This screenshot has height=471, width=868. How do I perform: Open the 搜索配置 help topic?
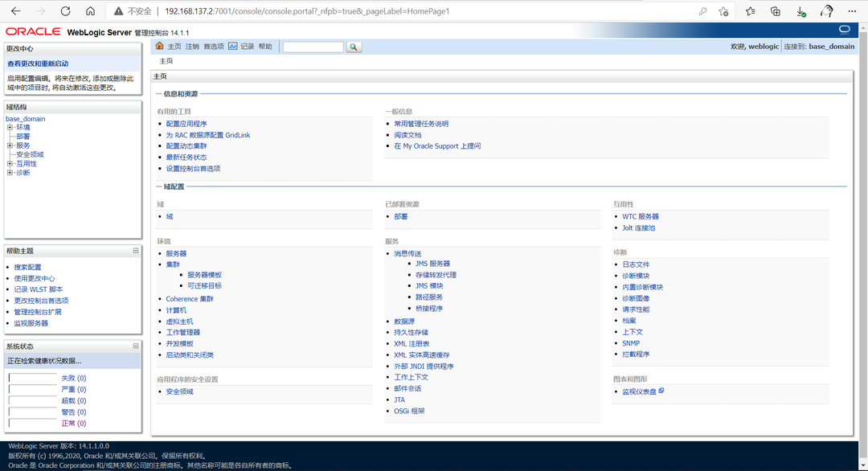coord(27,268)
